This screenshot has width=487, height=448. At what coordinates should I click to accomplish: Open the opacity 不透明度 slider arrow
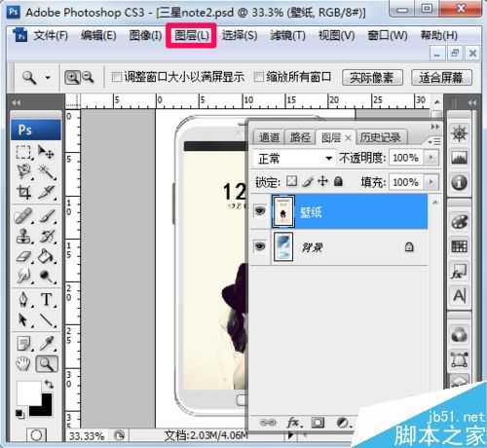point(431,158)
